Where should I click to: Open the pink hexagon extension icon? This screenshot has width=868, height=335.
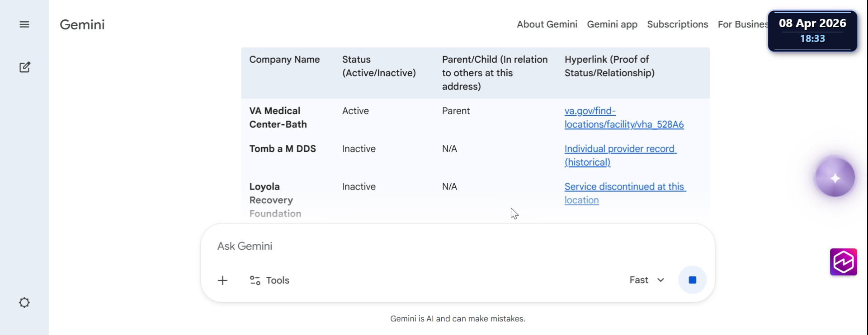pos(843,262)
